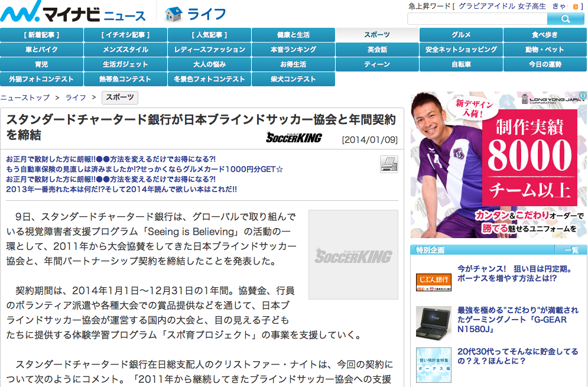Click the SoccerKING logo beside the date
The height and width of the screenshot is (387, 588).
(x=294, y=137)
